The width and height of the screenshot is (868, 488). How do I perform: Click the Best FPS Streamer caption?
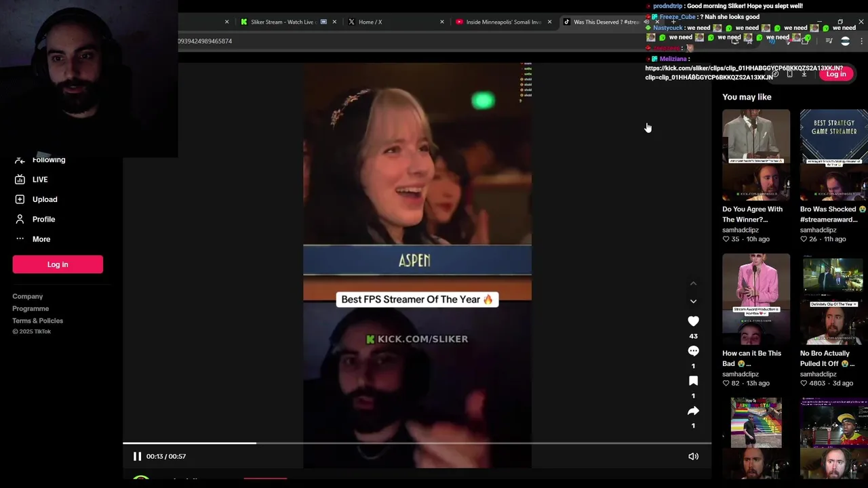tap(417, 300)
